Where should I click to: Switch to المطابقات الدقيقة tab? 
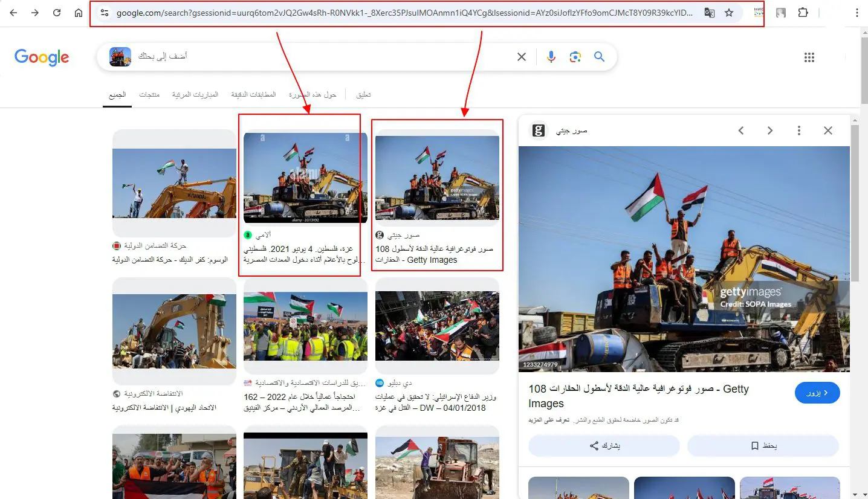(x=253, y=95)
